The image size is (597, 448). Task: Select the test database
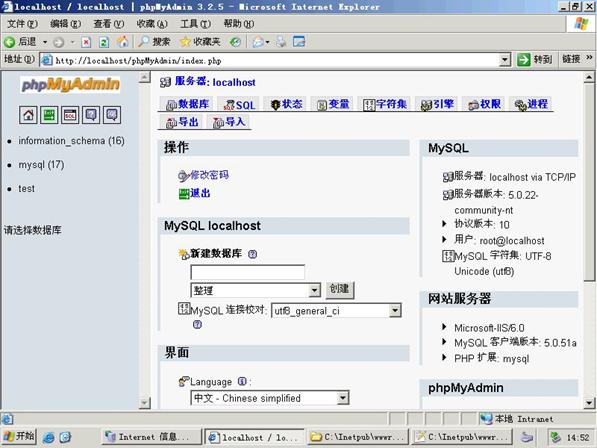coord(26,188)
